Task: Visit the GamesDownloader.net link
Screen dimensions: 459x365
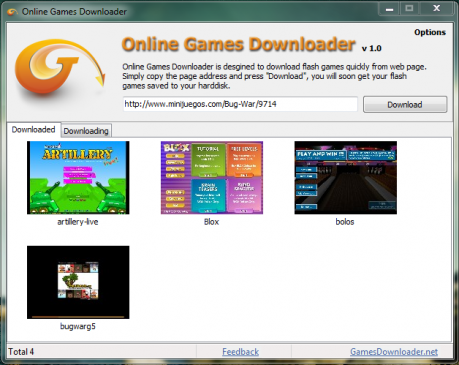Action: coord(394,352)
